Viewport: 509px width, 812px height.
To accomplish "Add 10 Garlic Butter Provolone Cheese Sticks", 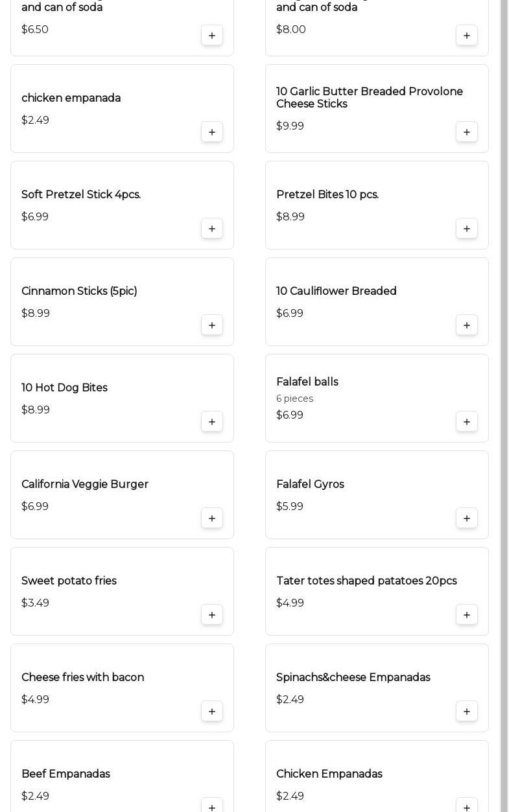I will point(467,132).
